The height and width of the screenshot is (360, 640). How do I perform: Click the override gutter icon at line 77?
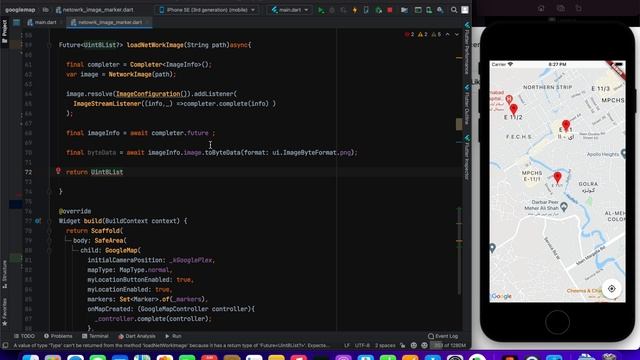click(38, 221)
